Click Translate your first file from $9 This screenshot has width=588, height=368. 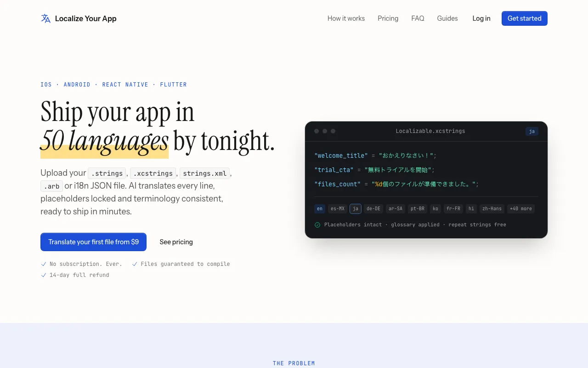coord(93,242)
